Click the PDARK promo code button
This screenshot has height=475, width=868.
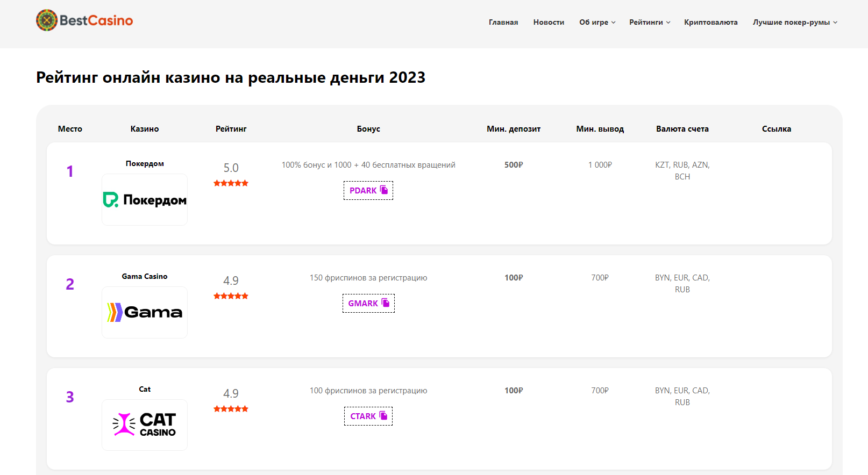[368, 190]
